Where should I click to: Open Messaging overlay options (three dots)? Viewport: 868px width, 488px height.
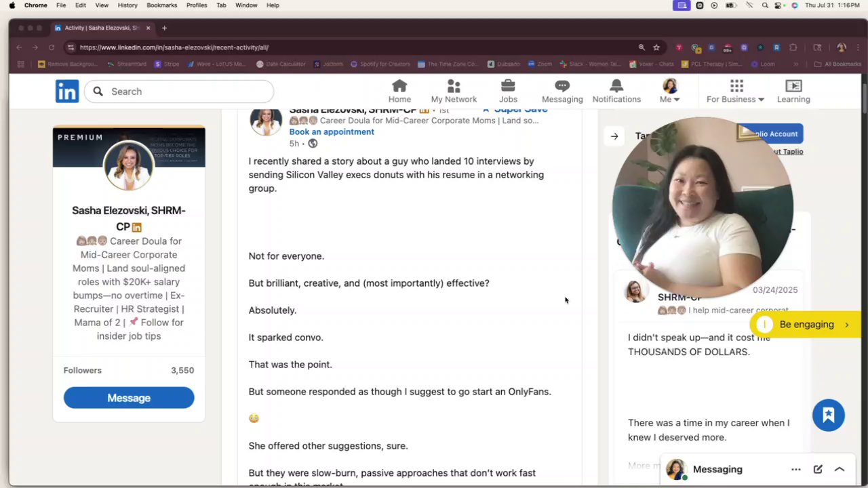[796, 469]
